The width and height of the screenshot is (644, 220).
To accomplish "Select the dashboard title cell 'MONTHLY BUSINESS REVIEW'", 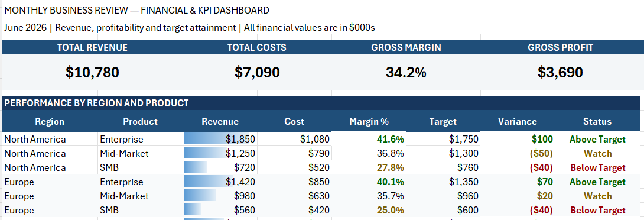I will click(136, 10).
